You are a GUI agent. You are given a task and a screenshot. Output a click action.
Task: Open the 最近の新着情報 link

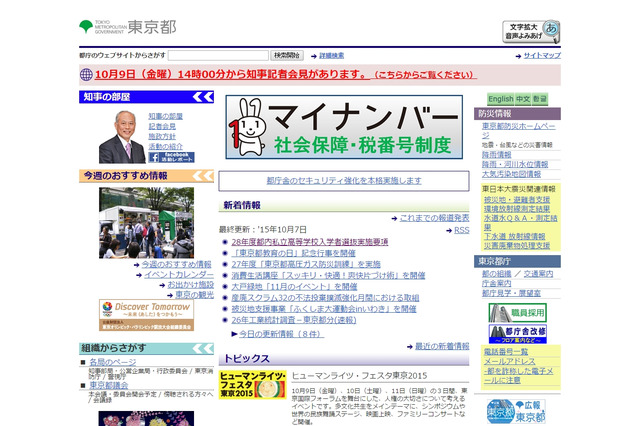442,346
